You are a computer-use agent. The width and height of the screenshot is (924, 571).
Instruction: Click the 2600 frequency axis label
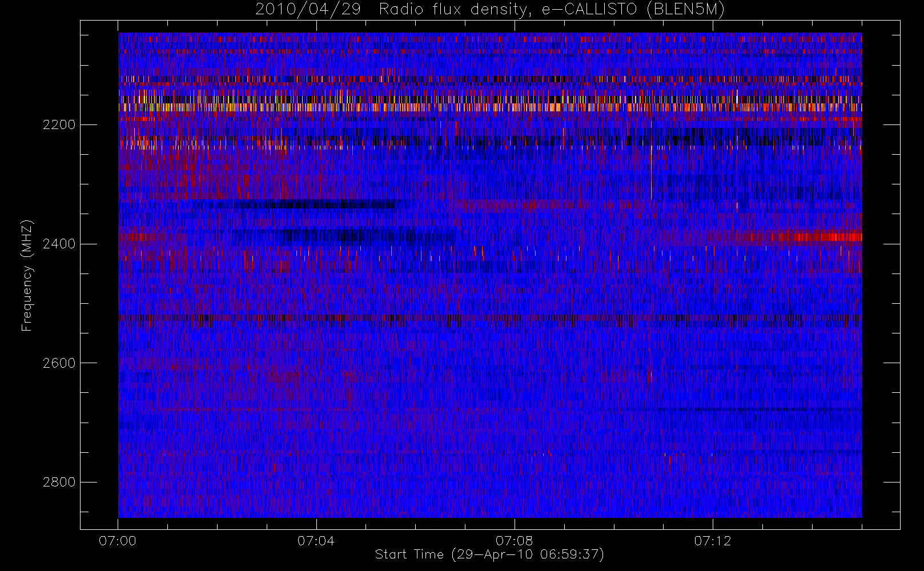pyautogui.click(x=59, y=363)
